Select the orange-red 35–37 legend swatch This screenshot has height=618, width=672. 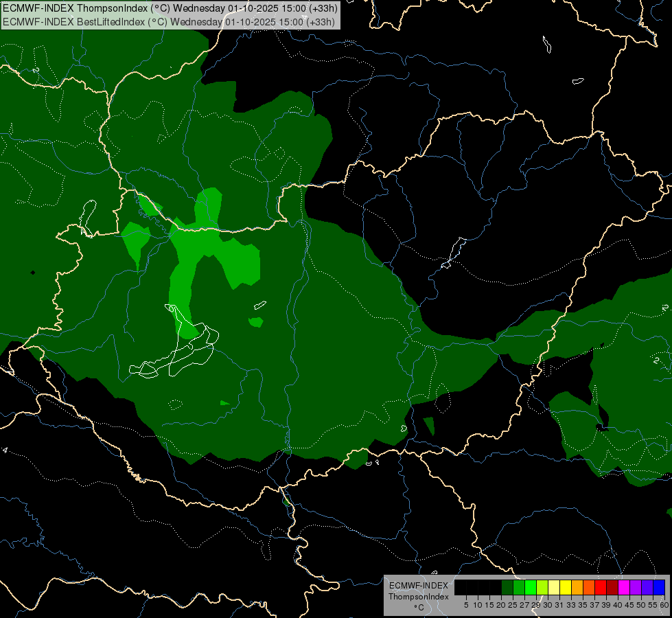point(589,587)
